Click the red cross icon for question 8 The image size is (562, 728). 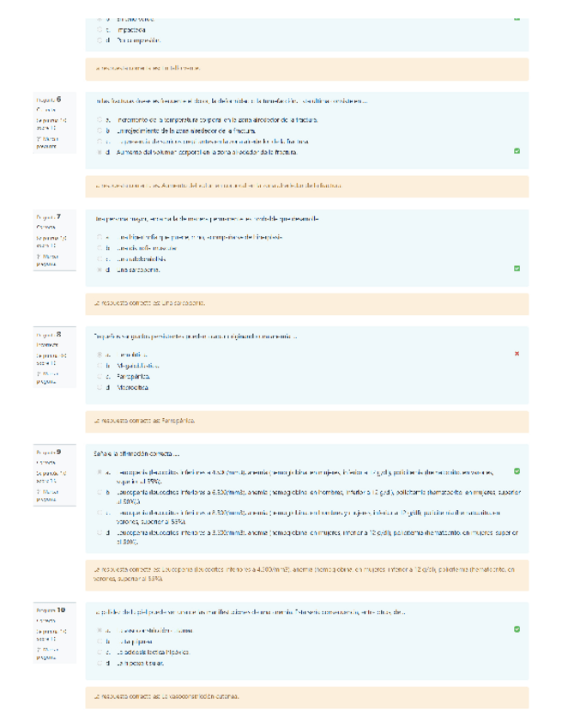[x=517, y=354]
